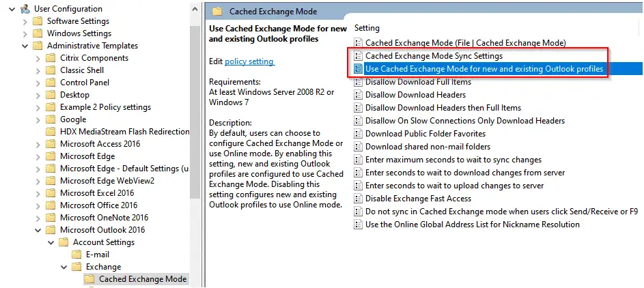Select Example 2 Policy settings tree item
This screenshot has height=288, width=644.
click(106, 107)
